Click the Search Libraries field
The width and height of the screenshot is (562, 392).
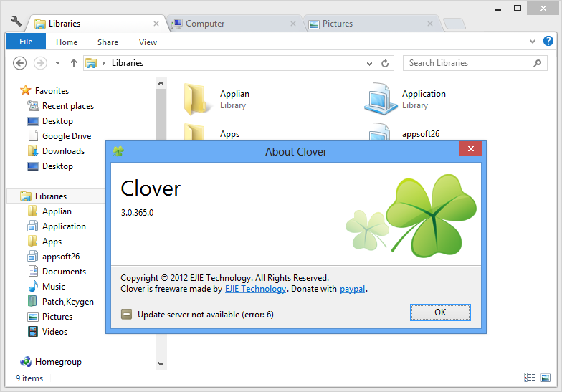click(x=475, y=63)
